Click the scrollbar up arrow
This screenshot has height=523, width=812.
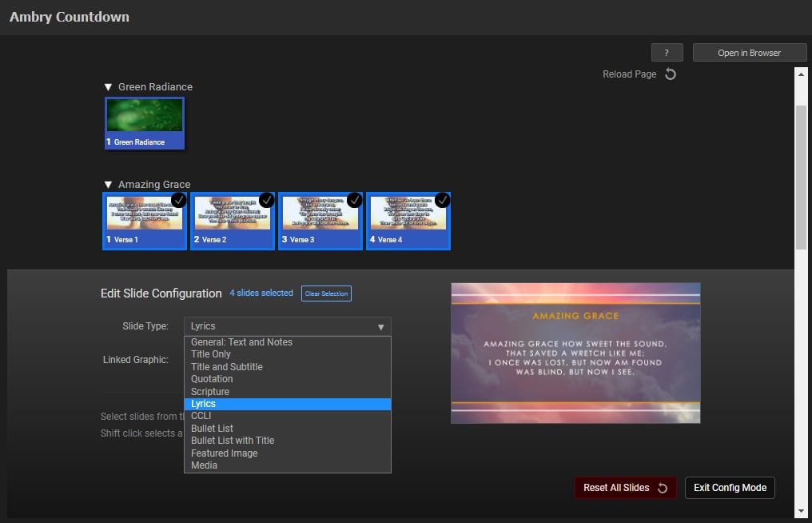[x=801, y=74]
